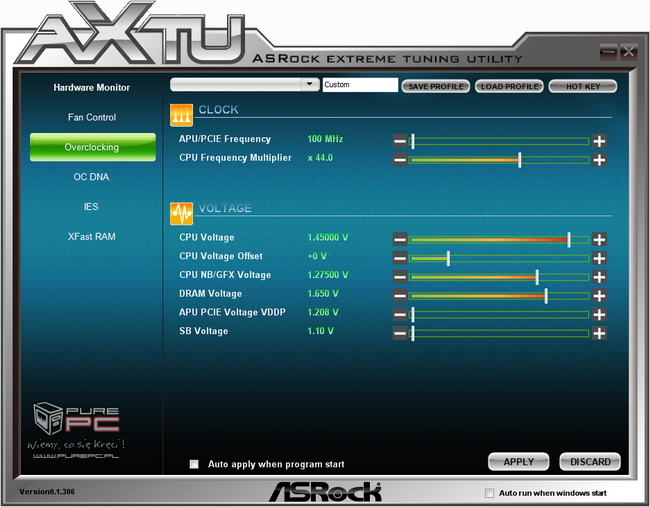Click the x 44.0 multiplier value
The height and width of the screenshot is (507, 650).
[320, 158]
